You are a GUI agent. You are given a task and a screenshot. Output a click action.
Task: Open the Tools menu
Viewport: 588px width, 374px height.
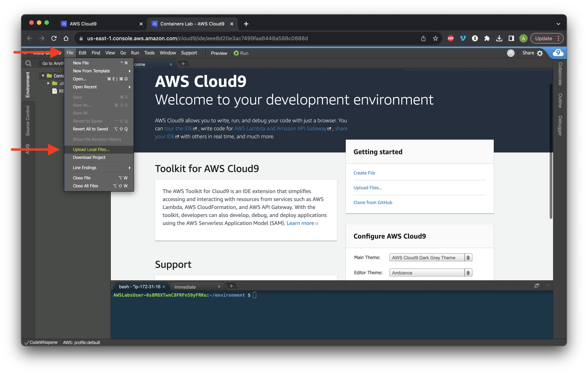pyautogui.click(x=149, y=53)
